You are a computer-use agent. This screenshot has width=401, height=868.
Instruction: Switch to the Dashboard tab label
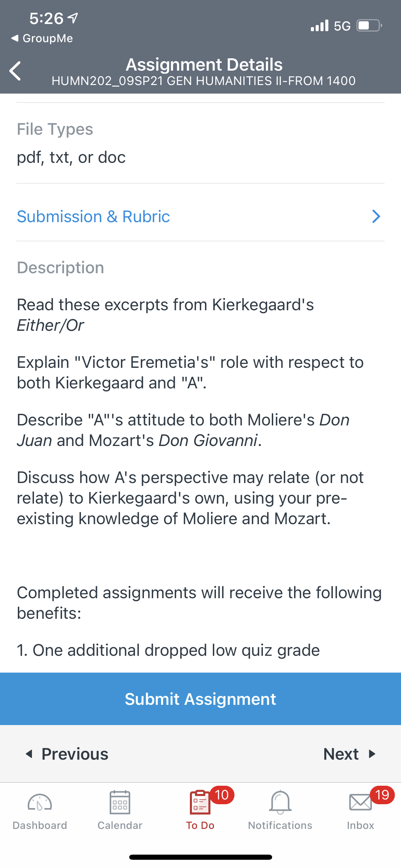[x=40, y=825]
